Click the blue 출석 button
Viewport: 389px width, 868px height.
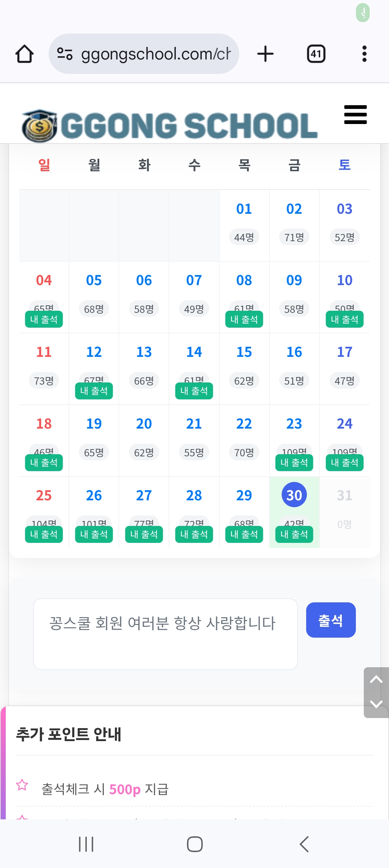pyautogui.click(x=331, y=620)
